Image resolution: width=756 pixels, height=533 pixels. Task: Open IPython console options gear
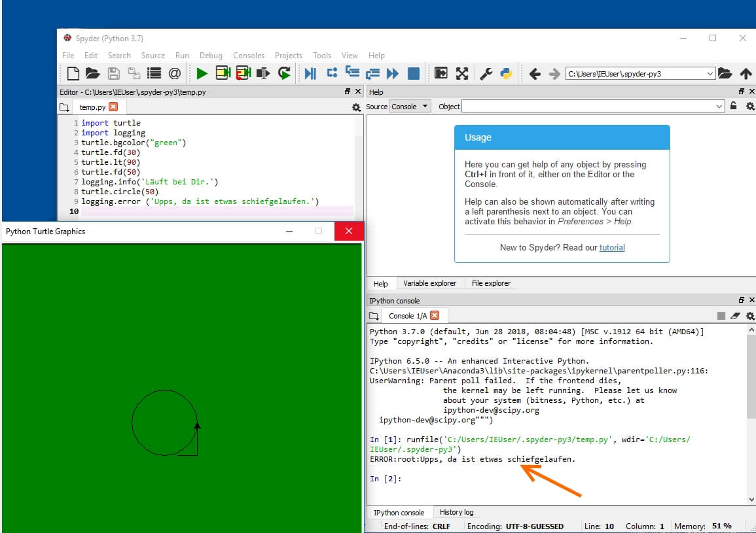750,316
